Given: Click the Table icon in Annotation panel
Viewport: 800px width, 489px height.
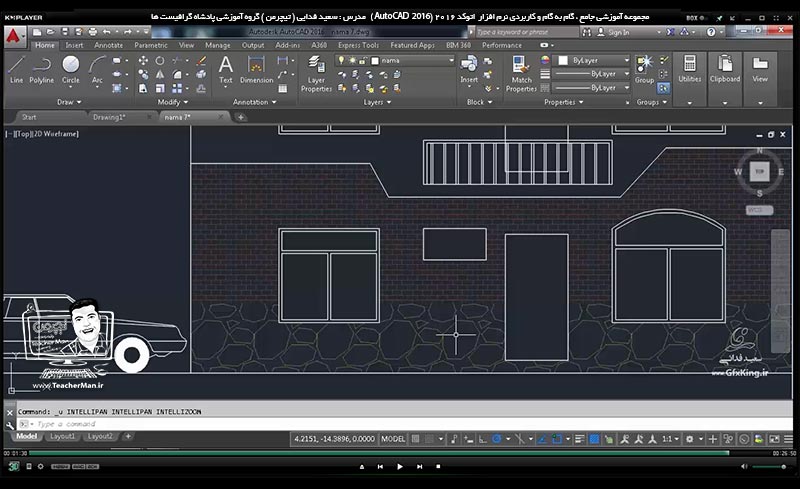Looking at the screenshot, I should point(282,89).
